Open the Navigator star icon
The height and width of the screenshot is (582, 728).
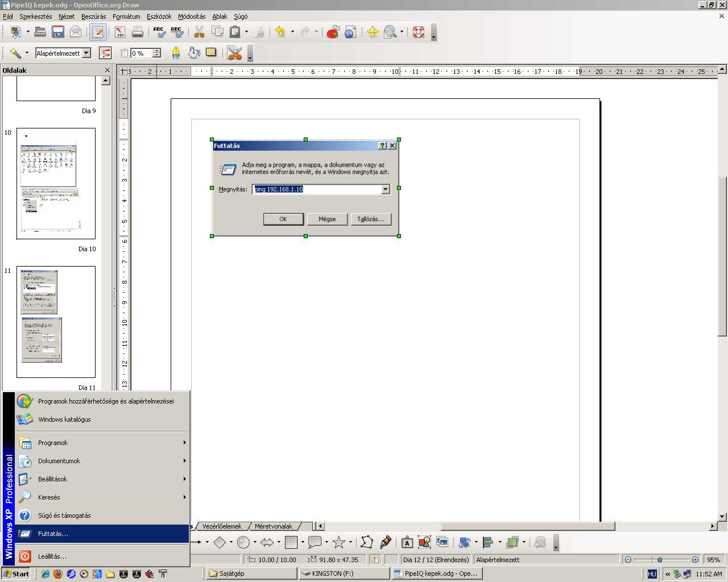point(373,32)
